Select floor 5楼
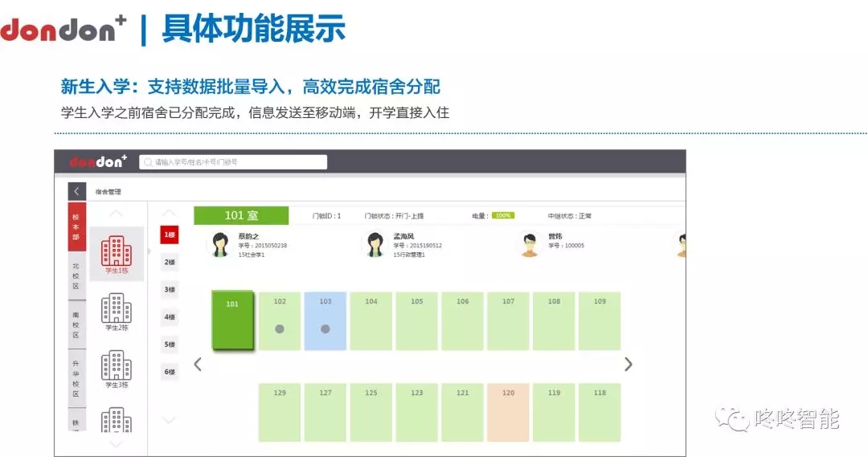 170,344
